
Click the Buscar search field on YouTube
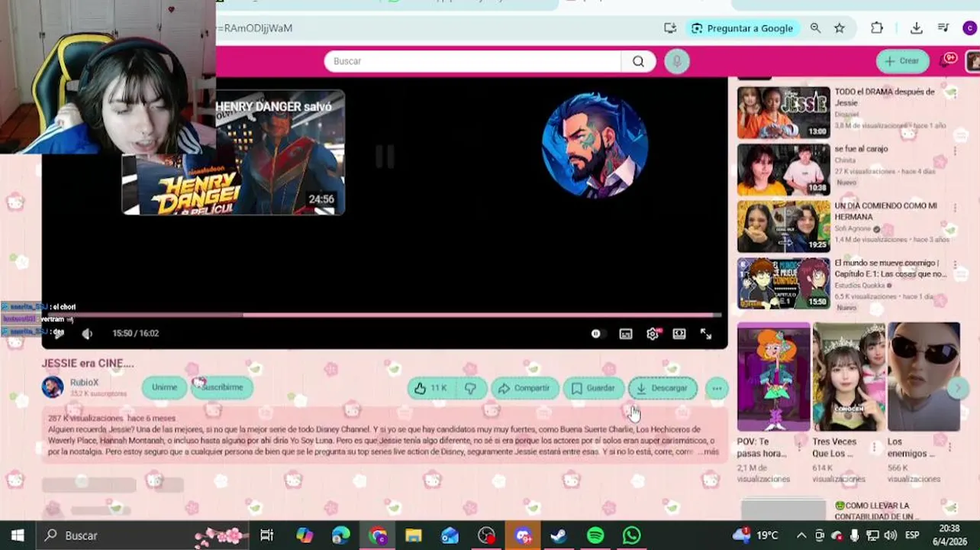(x=473, y=61)
